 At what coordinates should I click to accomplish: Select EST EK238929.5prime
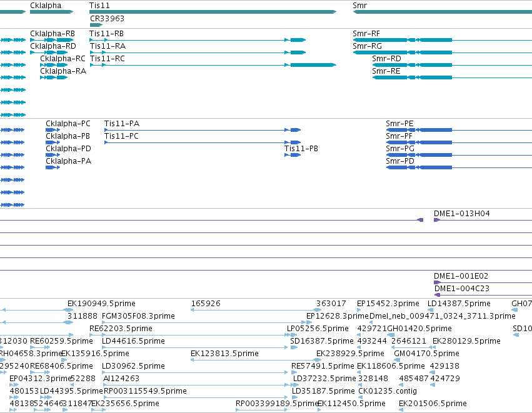(350, 354)
